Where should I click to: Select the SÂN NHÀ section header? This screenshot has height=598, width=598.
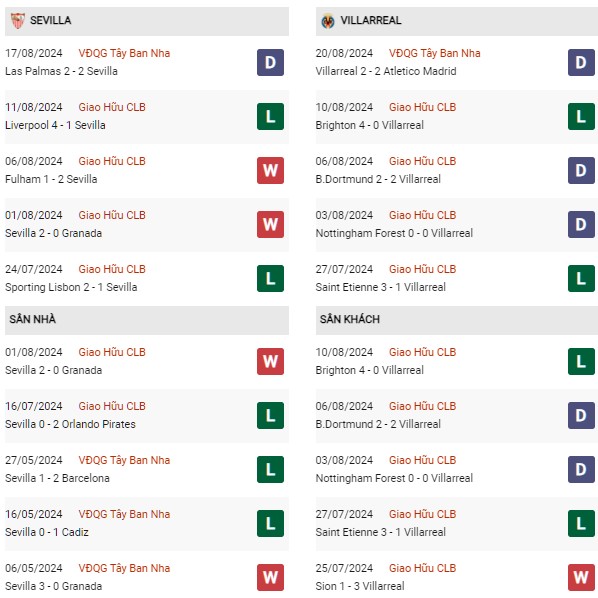(x=147, y=320)
